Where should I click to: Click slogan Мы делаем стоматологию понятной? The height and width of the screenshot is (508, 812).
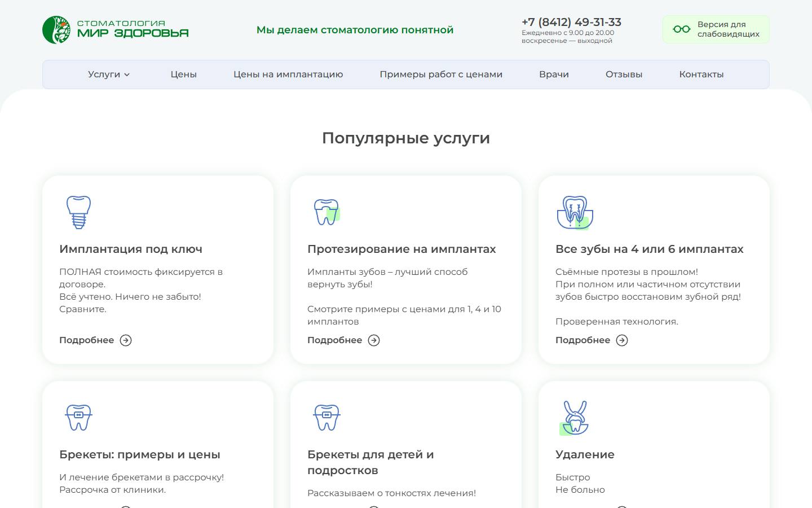pyautogui.click(x=355, y=30)
